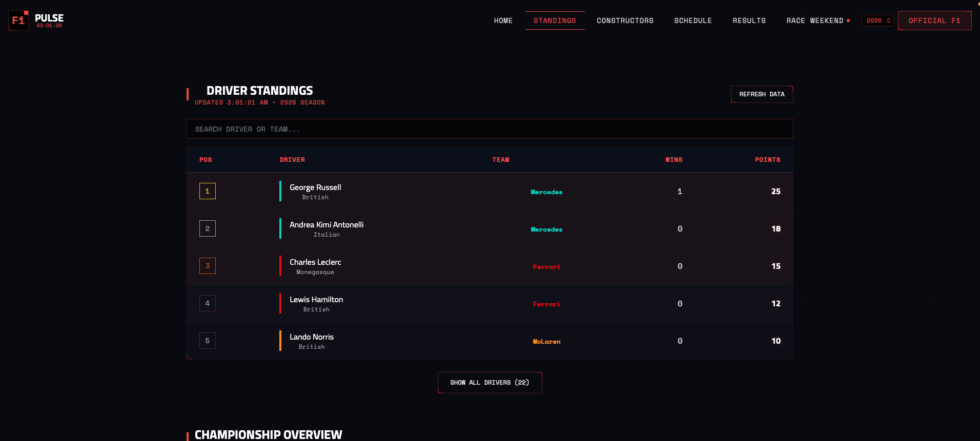
Task: Click McLaren team in Norris's row
Action: point(546,342)
